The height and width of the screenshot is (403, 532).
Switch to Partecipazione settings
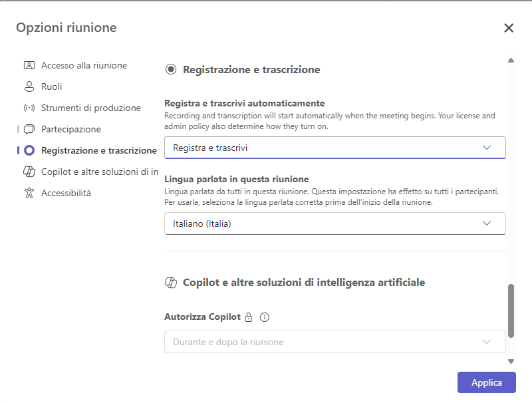point(71,129)
